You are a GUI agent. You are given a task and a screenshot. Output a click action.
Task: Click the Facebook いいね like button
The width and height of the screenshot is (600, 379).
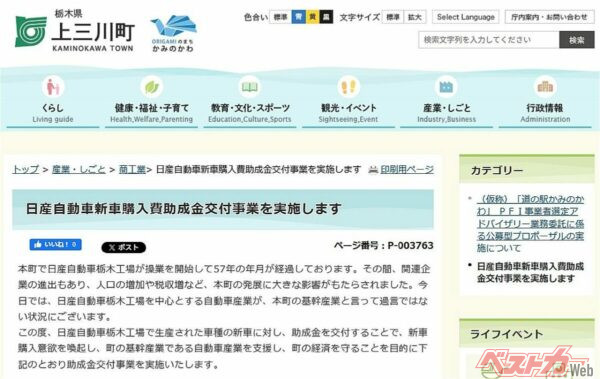pyautogui.click(x=55, y=244)
